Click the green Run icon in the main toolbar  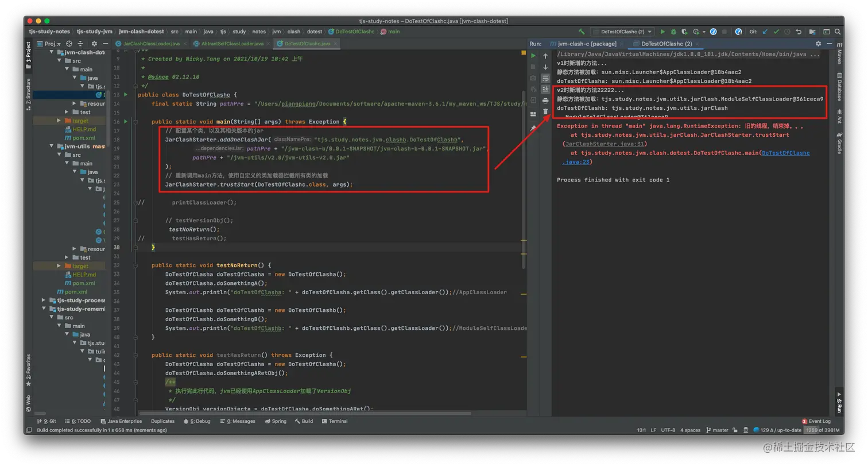click(662, 32)
